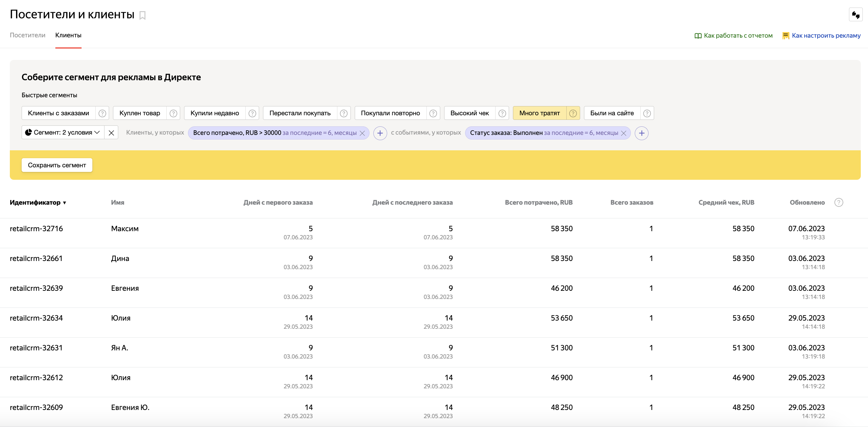Click the icon button in the top-right corner

point(856,15)
